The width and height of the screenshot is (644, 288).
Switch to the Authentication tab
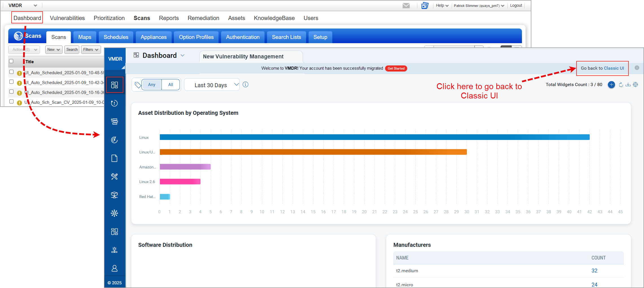point(242,37)
